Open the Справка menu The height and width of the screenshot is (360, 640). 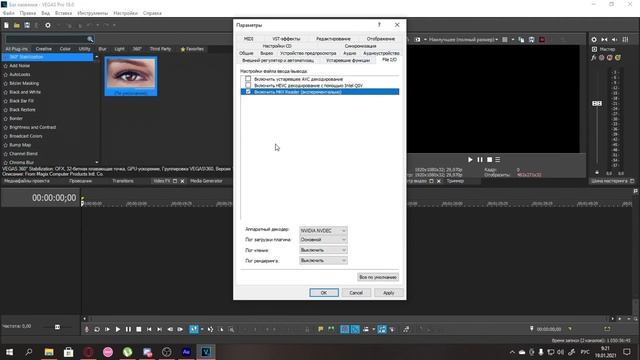tap(152, 13)
